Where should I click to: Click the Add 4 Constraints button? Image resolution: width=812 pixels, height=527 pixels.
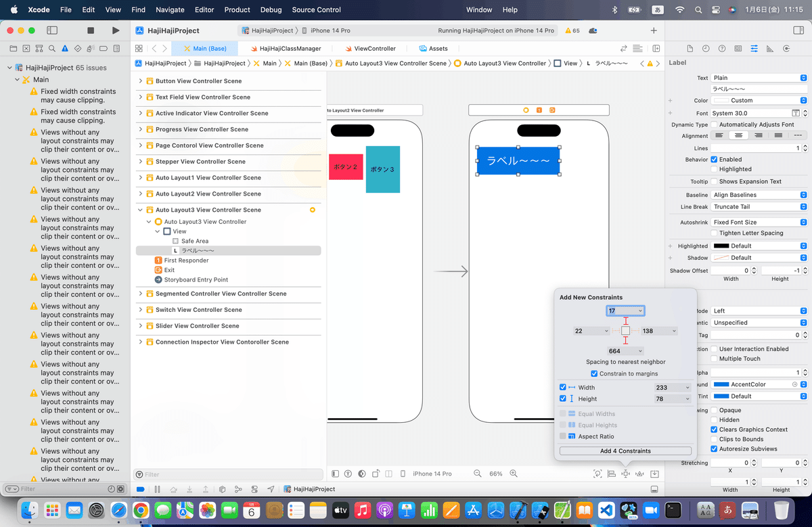(x=625, y=451)
